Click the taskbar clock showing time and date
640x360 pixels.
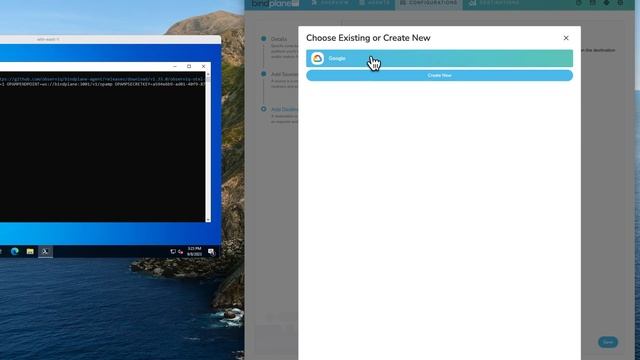click(x=194, y=251)
